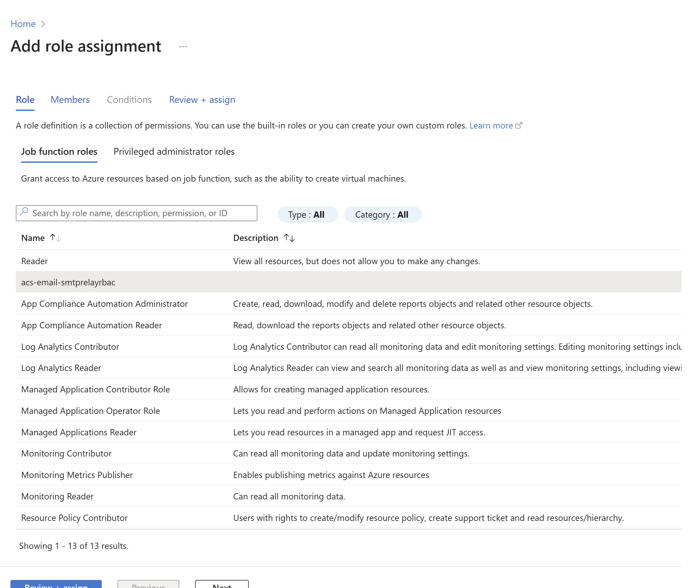Select the Monitoring Metrics Publisher role
This screenshot has height=588, width=700.
click(x=77, y=475)
